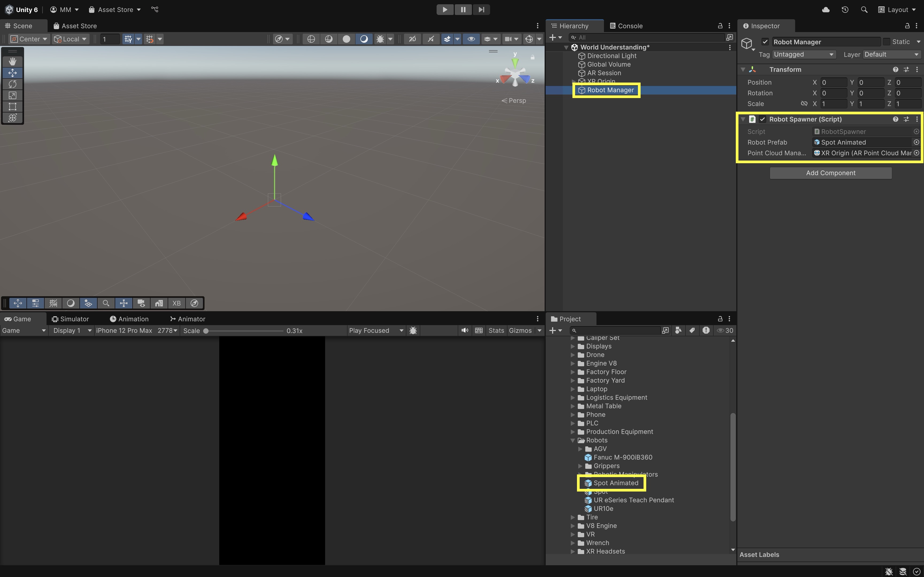Click the Add Component button

pyautogui.click(x=830, y=173)
